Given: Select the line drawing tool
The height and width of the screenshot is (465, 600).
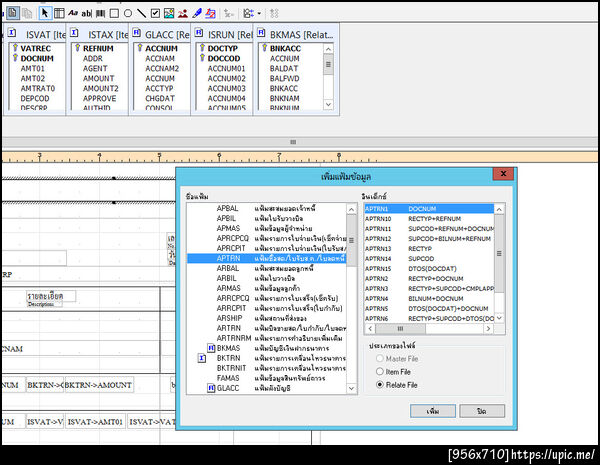Looking at the screenshot, I should 142,13.
